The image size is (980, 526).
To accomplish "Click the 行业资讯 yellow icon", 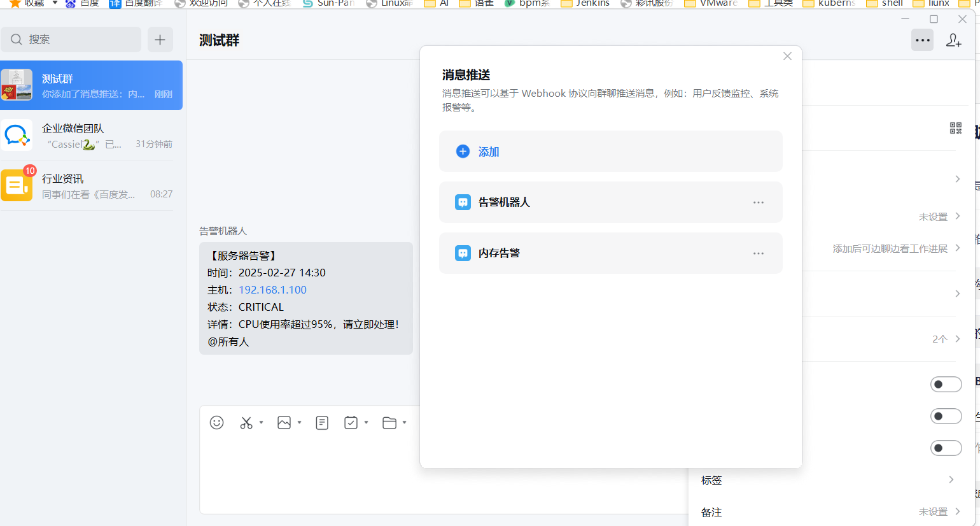I will click(17, 185).
